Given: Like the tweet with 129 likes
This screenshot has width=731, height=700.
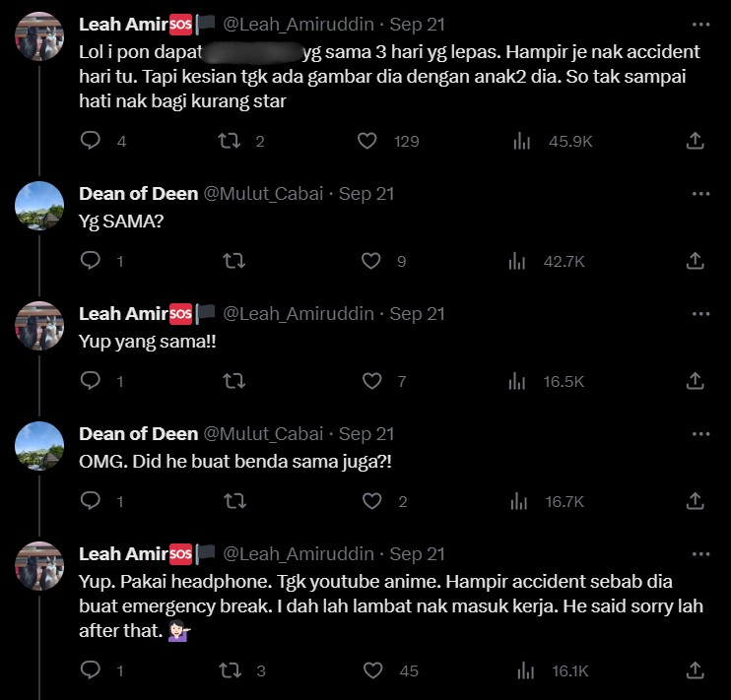Looking at the screenshot, I should [x=367, y=141].
